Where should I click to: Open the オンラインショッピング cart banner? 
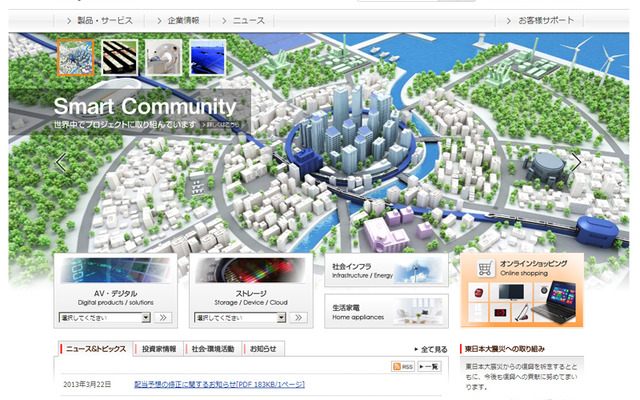(x=521, y=290)
